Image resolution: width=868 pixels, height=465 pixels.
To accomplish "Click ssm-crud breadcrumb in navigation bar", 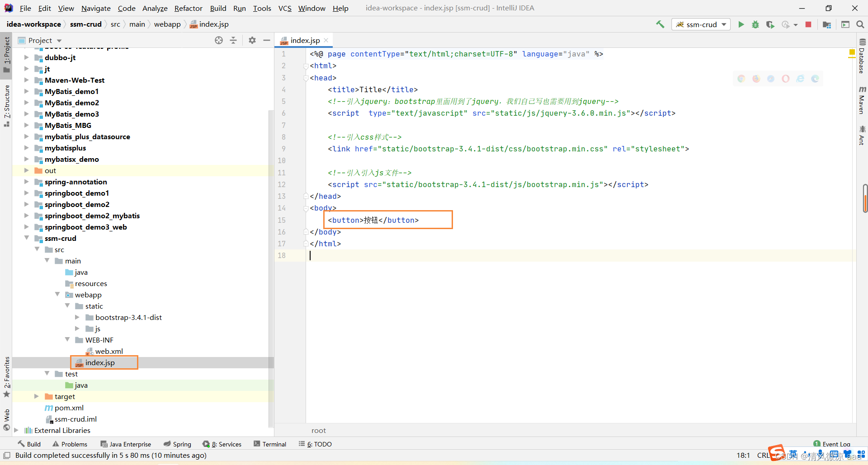I will [86, 24].
